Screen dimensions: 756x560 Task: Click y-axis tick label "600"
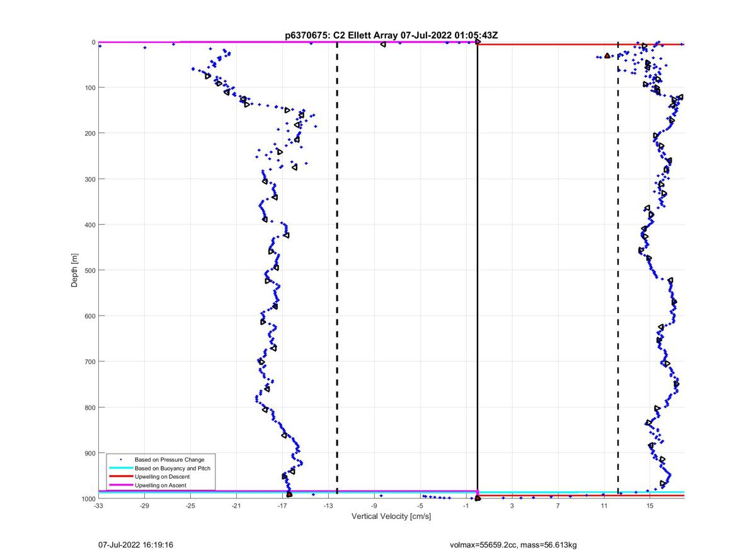point(90,316)
